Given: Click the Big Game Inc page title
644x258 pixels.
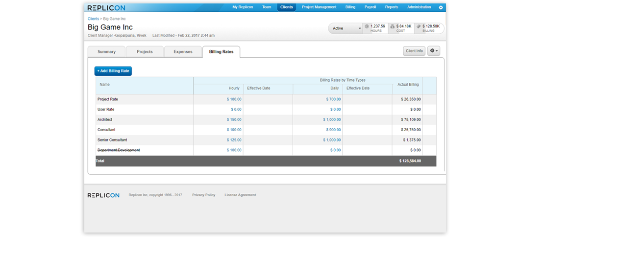Looking at the screenshot, I should (x=110, y=27).
